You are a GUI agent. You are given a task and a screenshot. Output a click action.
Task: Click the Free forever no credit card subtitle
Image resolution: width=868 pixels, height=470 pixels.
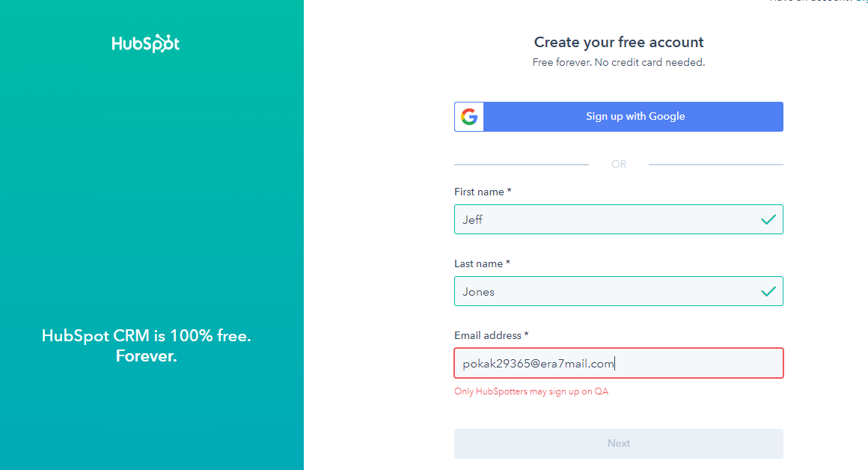coord(618,62)
